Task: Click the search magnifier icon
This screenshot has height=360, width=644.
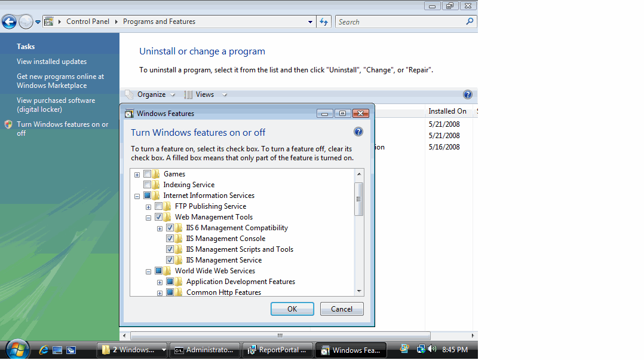Action: coord(470,22)
